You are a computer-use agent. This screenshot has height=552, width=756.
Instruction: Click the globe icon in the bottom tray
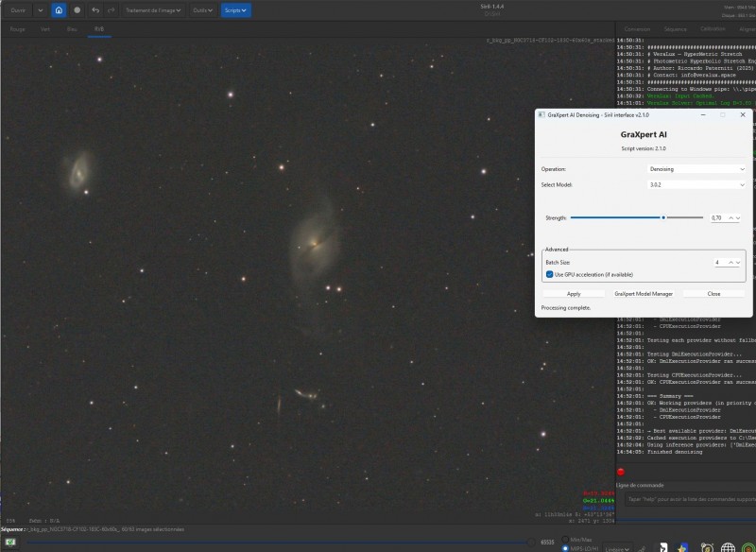(728, 547)
